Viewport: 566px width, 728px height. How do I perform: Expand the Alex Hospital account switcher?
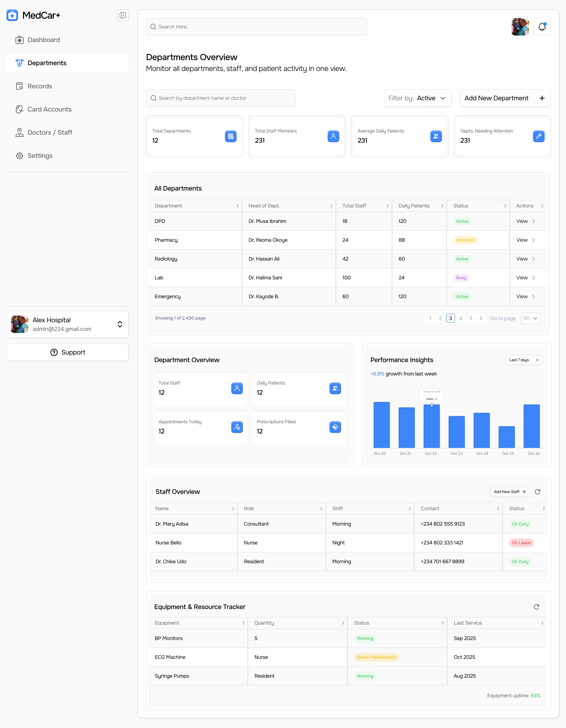point(120,324)
